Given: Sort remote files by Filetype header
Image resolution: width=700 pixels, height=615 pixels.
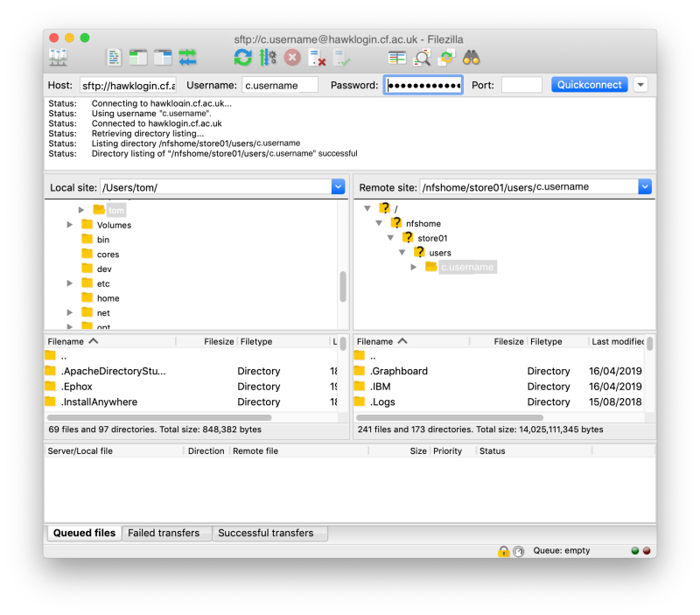Looking at the screenshot, I should click(x=557, y=341).
